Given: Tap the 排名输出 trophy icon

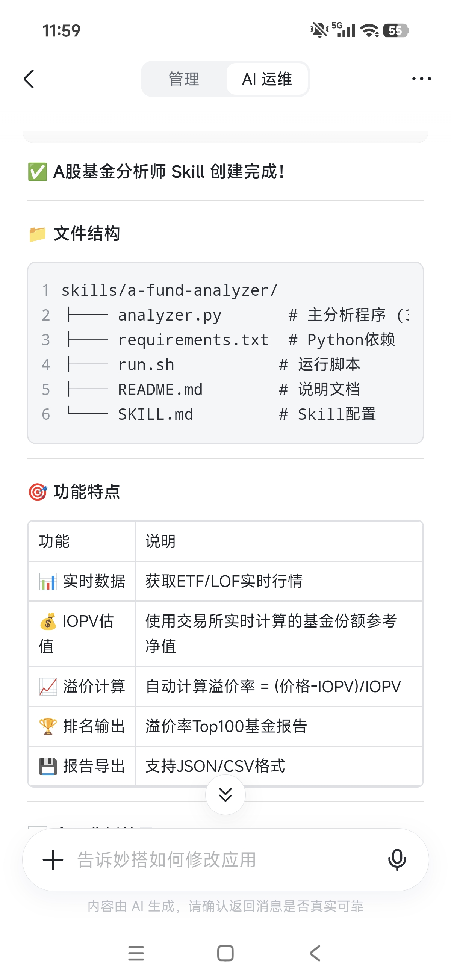Looking at the screenshot, I should (x=48, y=726).
